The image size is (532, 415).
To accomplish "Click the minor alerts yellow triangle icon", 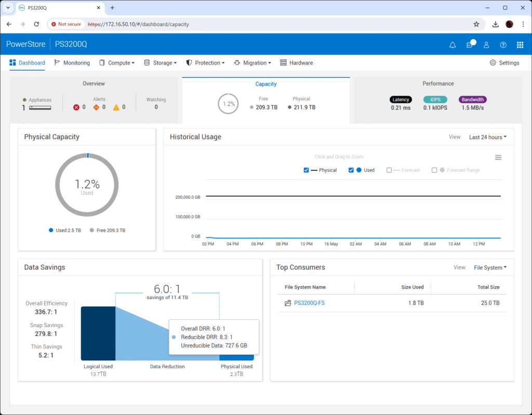I will pyautogui.click(x=116, y=107).
